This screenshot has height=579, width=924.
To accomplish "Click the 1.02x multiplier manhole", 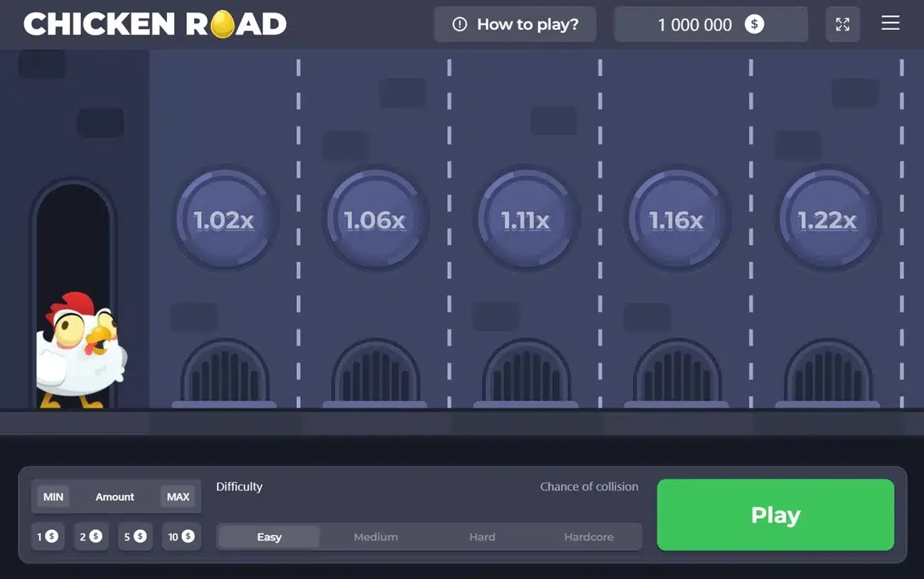I will pos(224,220).
